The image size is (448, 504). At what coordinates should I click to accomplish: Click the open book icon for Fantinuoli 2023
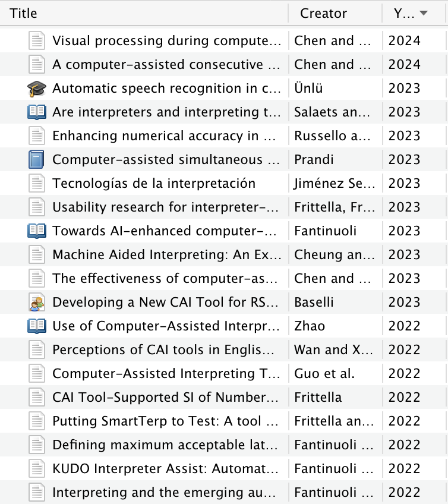[37, 231]
